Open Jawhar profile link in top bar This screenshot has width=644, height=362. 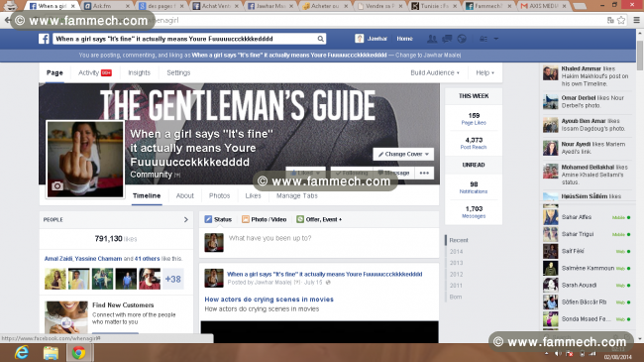click(x=372, y=39)
